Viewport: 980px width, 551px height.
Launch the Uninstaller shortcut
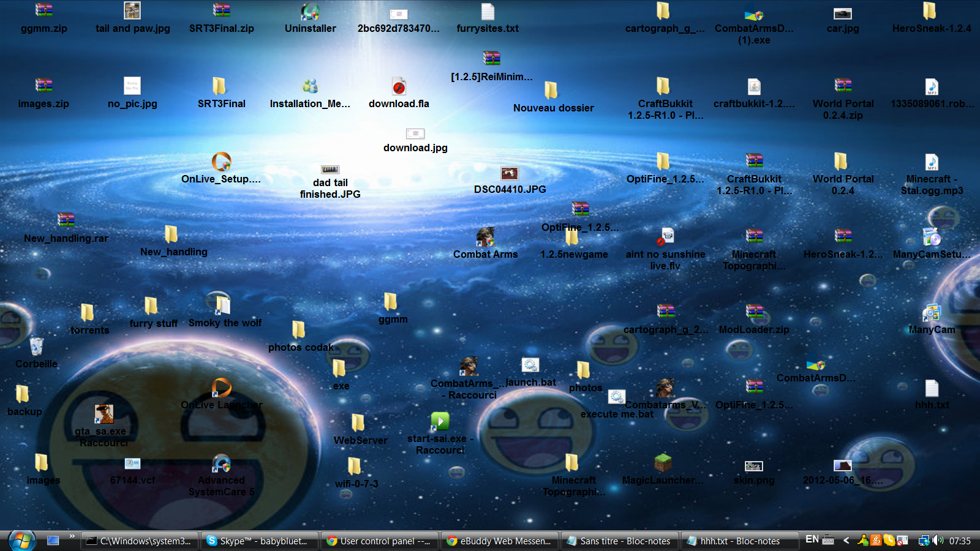click(310, 10)
